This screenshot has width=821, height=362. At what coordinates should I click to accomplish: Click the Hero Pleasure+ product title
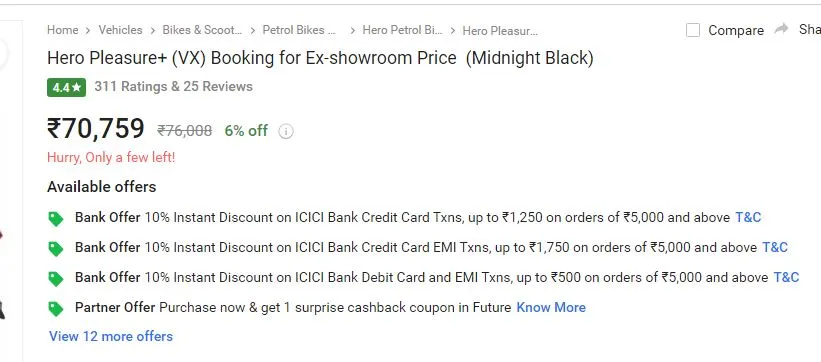(x=320, y=58)
